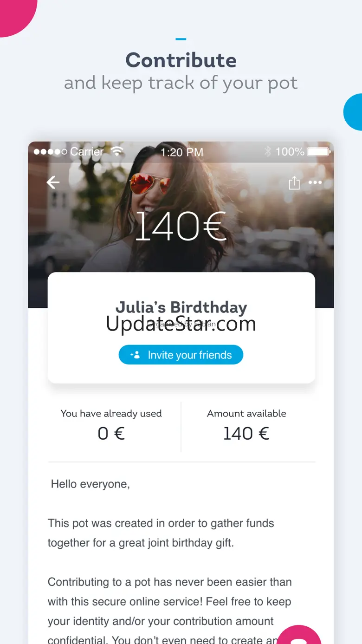
Task: Tap the Contribute heading at top
Action: point(181,60)
